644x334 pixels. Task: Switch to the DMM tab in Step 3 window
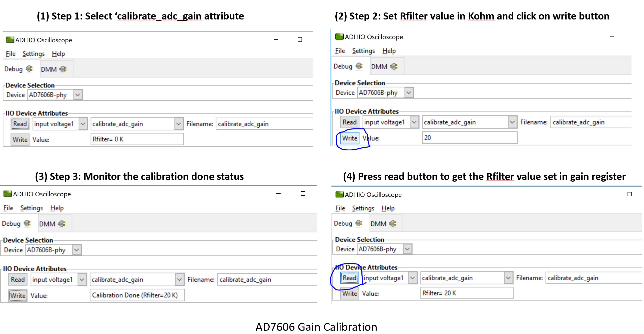(55, 224)
